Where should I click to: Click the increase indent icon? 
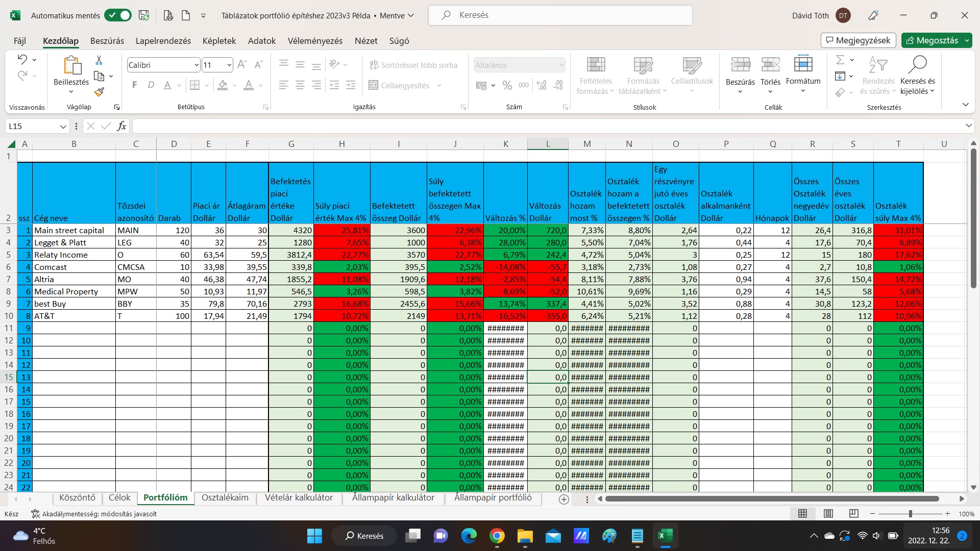click(351, 85)
